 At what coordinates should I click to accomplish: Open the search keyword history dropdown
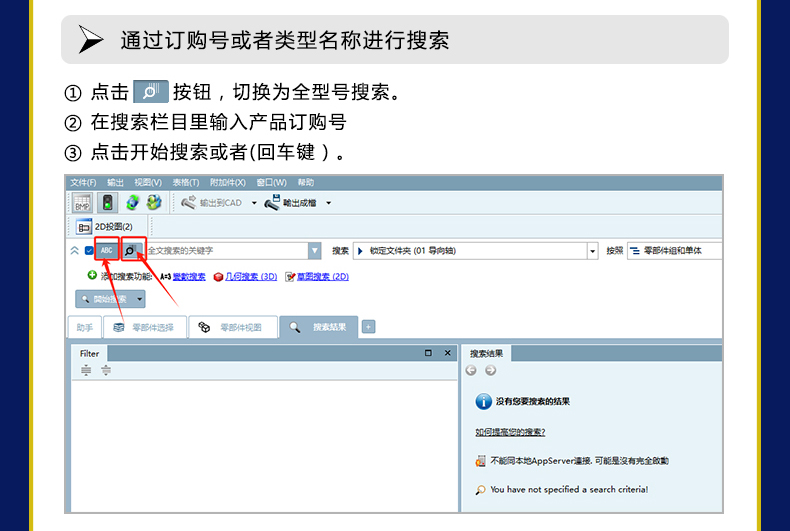pos(315,251)
